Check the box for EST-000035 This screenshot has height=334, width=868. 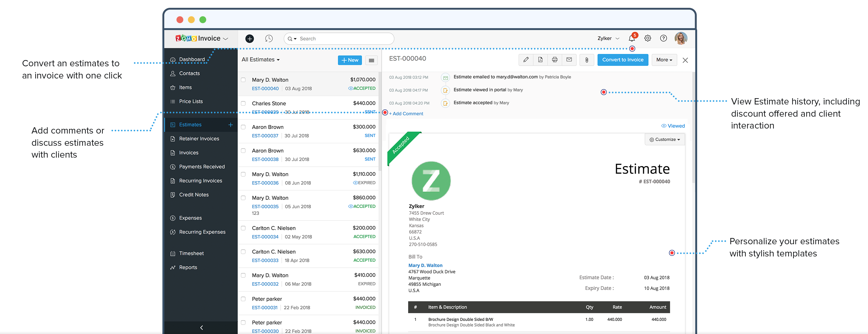[x=243, y=198]
